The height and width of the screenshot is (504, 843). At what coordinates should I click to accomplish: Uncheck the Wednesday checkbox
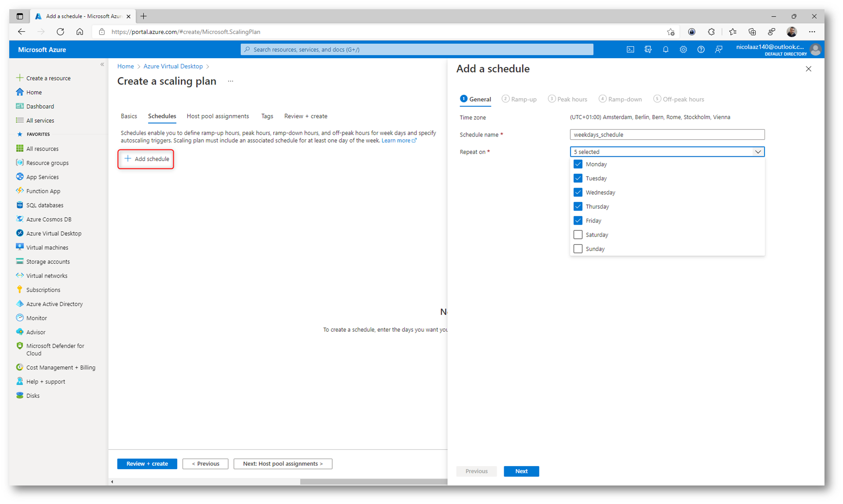578,192
